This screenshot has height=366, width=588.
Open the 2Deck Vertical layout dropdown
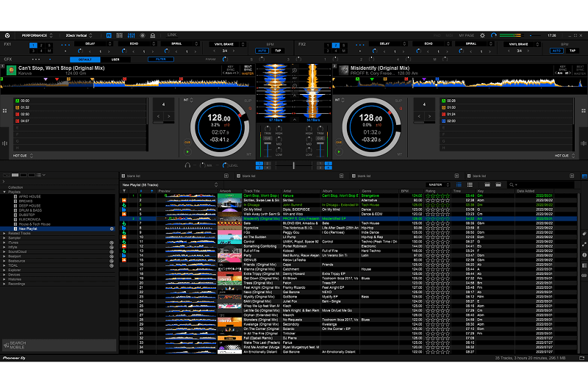coord(79,35)
